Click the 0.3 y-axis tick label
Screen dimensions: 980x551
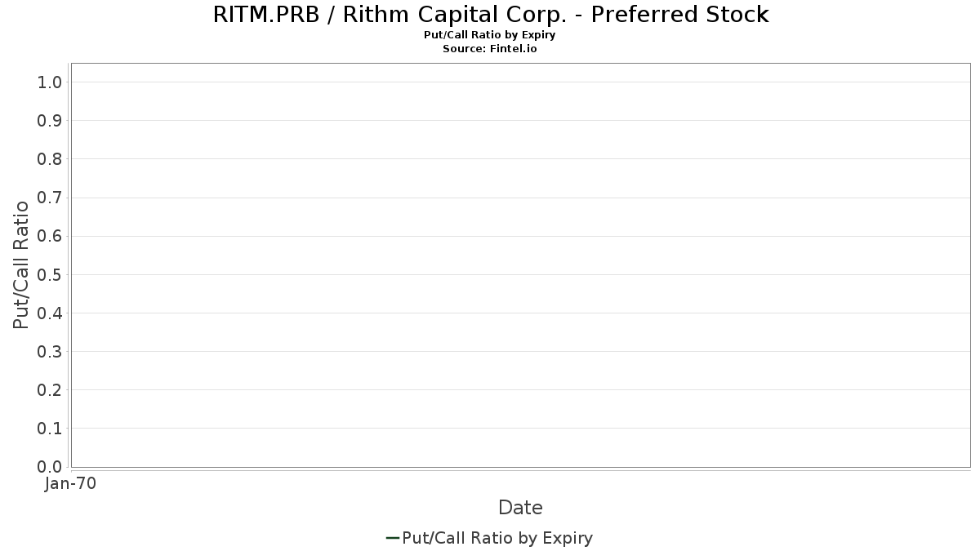(50, 352)
